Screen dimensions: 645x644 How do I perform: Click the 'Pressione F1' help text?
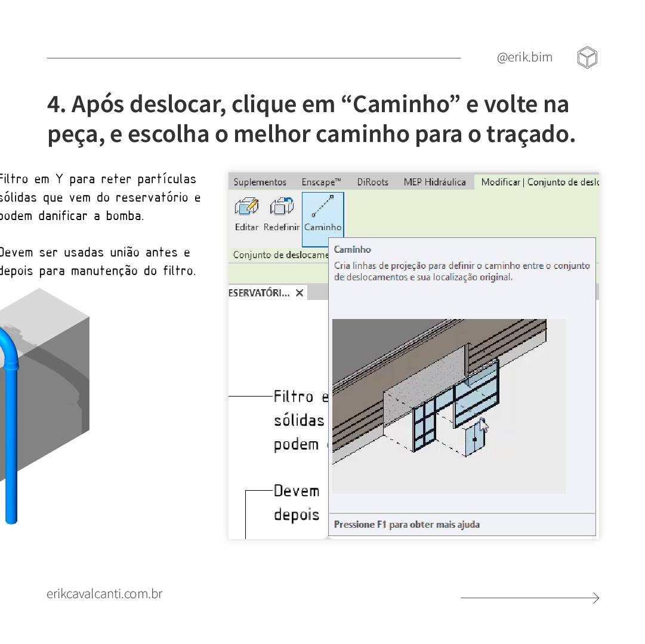click(x=406, y=525)
